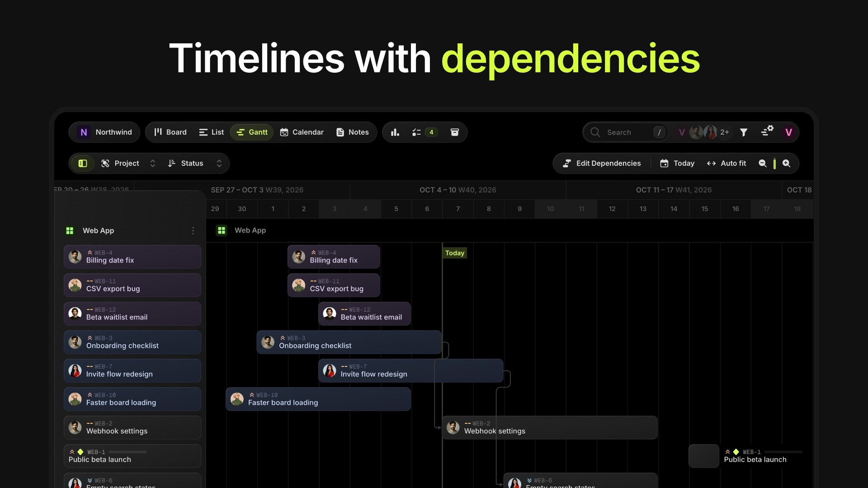The height and width of the screenshot is (488, 868).
Task: Jump to Today on timeline
Action: point(677,164)
